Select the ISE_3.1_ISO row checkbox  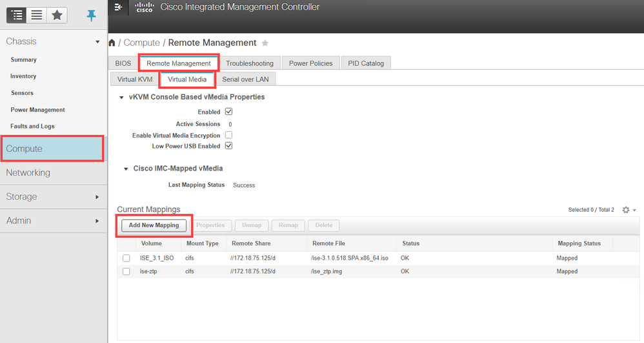(126, 258)
